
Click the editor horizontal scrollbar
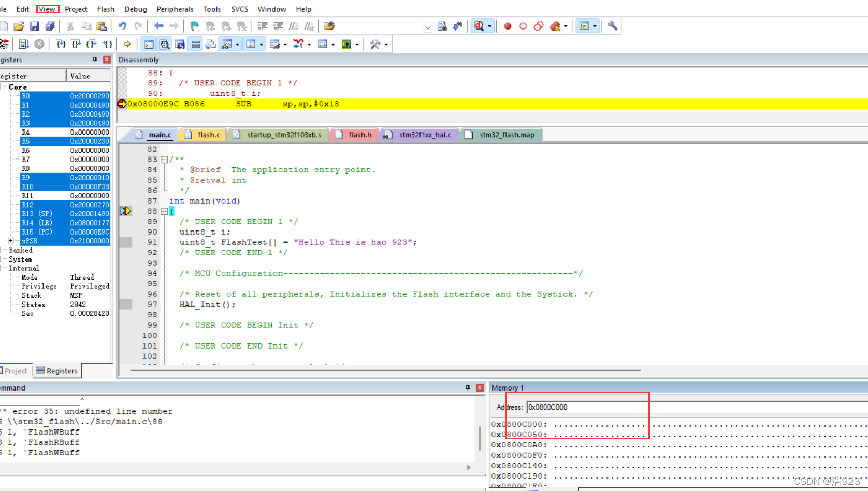(x=385, y=370)
